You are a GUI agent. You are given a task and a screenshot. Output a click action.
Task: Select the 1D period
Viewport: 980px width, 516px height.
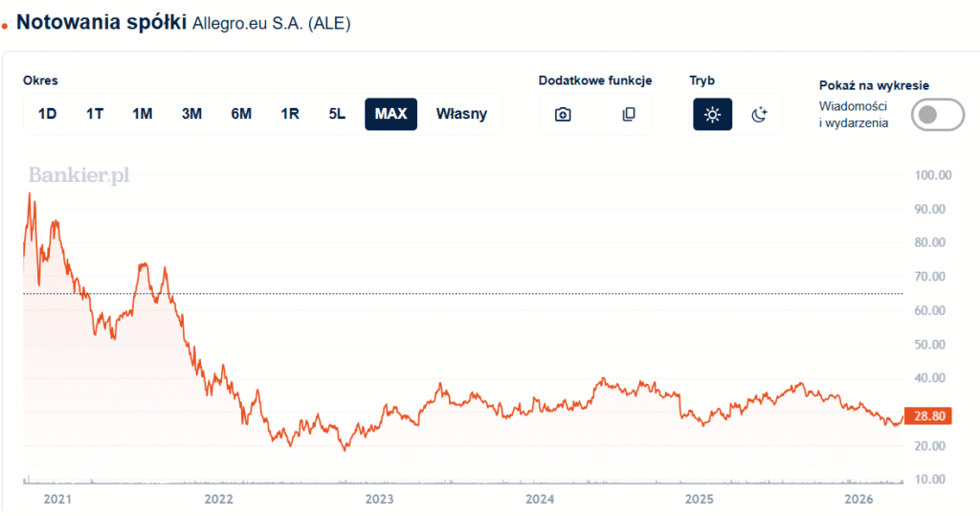pyautogui.click(x=47, y=114)
